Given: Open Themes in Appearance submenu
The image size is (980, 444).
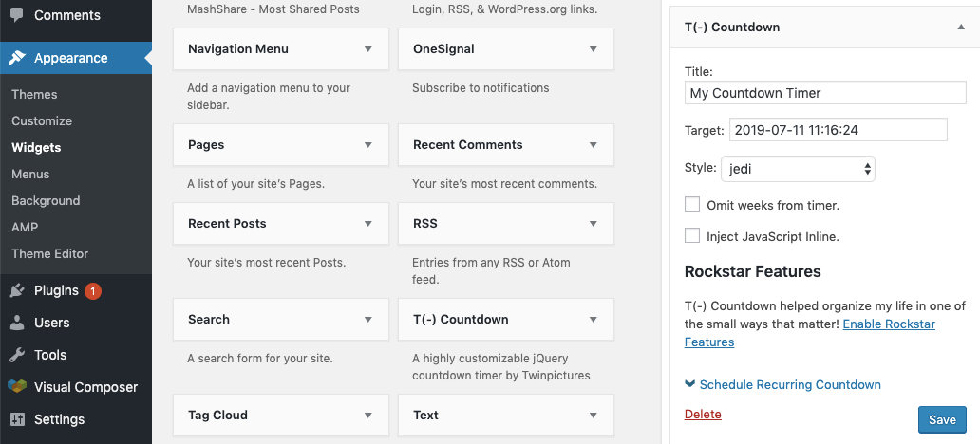Looking at the screenshot, I should click(x=34, y=94).
